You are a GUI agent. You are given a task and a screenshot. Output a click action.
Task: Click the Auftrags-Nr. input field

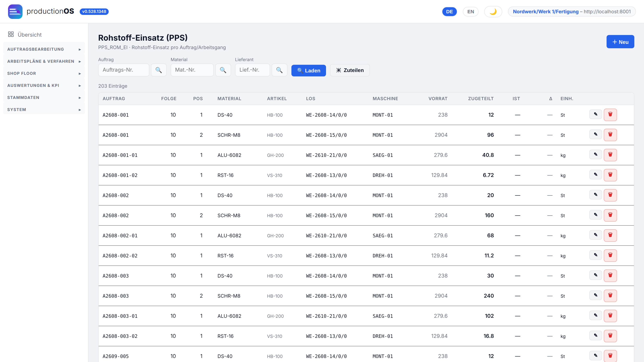click(124, 70)
